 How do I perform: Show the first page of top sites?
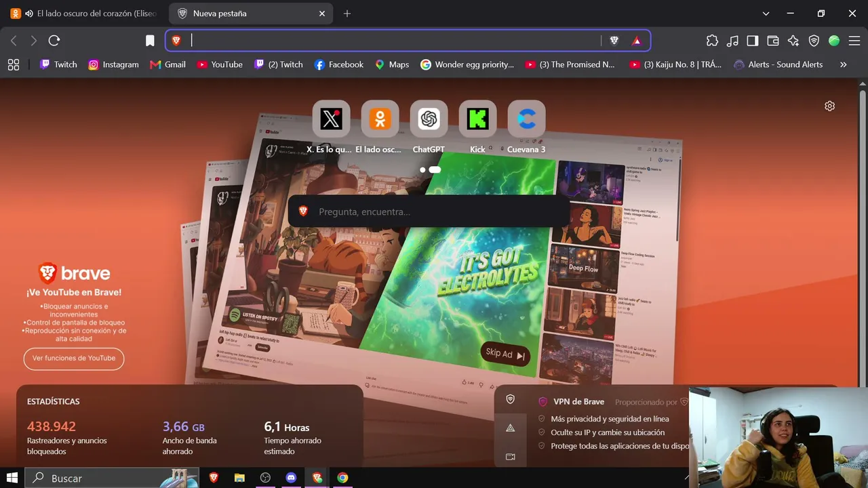coord(422,169)
